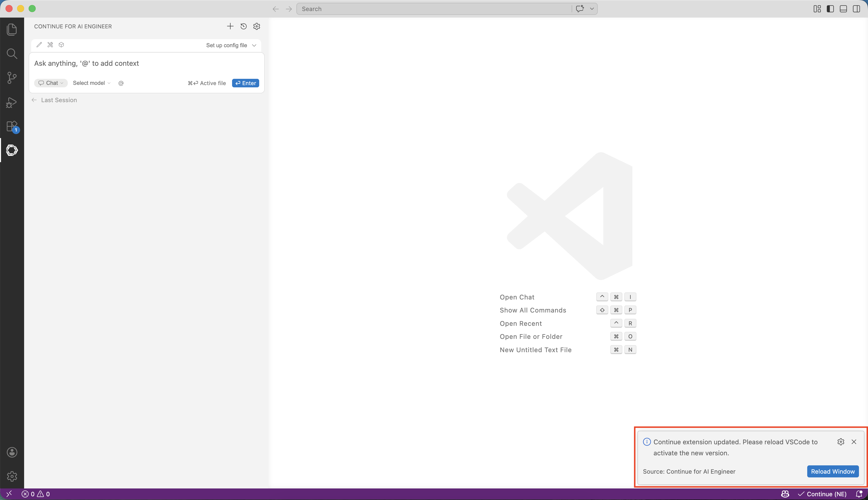Open the customize layout control

[x=817, y=9]
